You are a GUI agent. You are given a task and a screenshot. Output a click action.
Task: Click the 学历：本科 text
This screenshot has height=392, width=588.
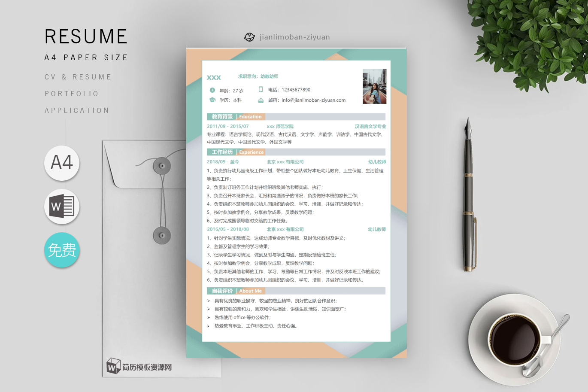point(230,100)
